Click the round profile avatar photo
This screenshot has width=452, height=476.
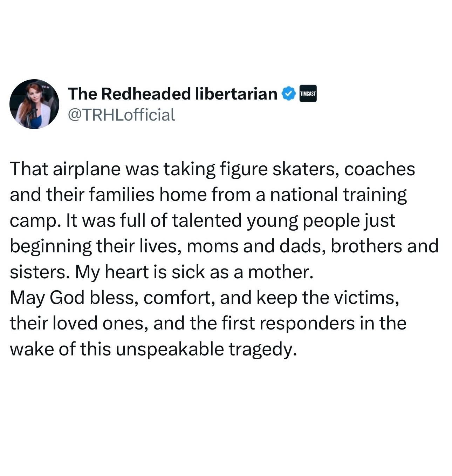point(34,104)
